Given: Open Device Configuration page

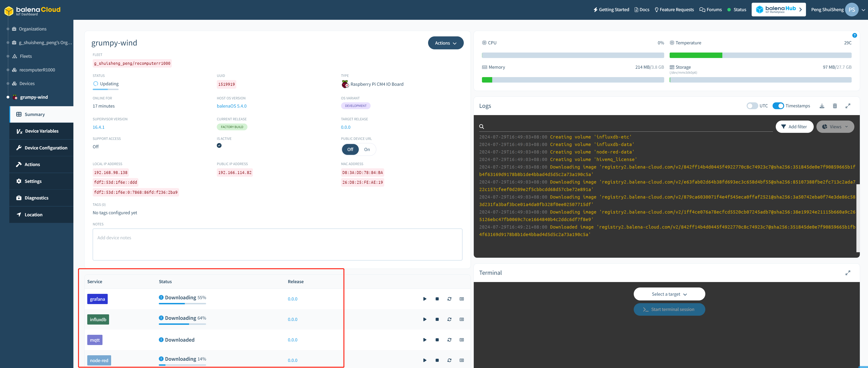Looking at the screenshot, I should point(41,148).
